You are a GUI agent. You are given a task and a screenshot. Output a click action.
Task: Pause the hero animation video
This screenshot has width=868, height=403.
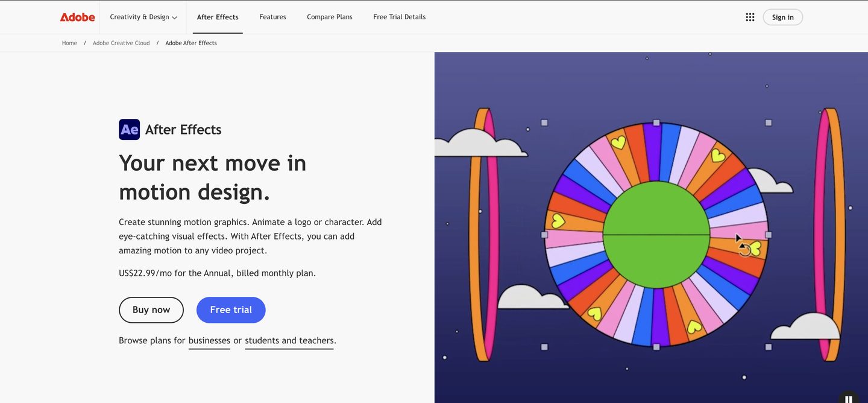[849, 398]
